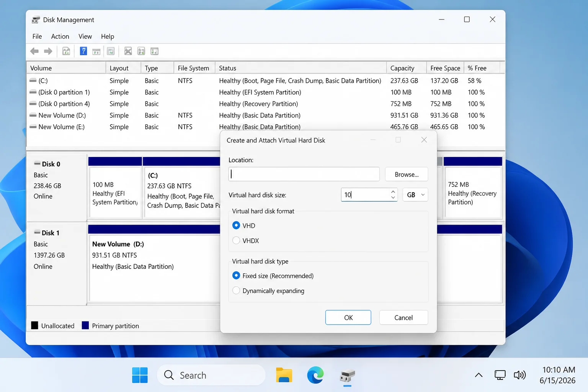Open the View menu

85,36
